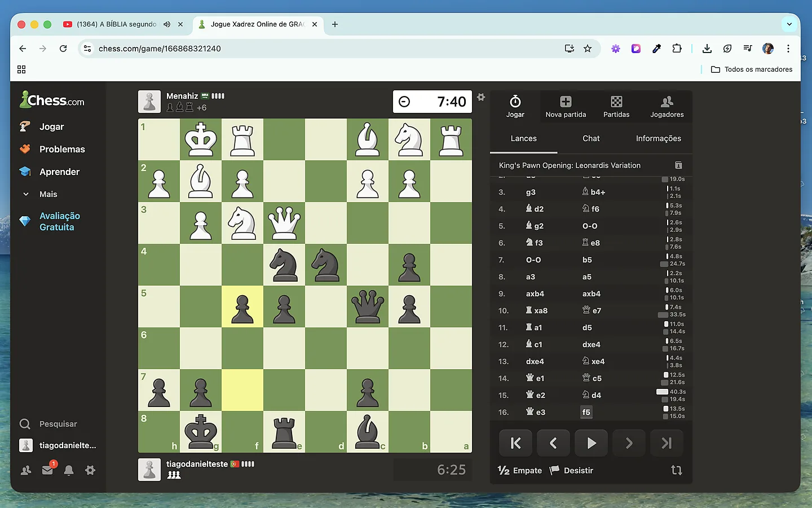The height and width of the screenshot is (508, 812).
Task: Switch to the YouTube A BÍBLIA tab
Action: (x=117, y=24)
